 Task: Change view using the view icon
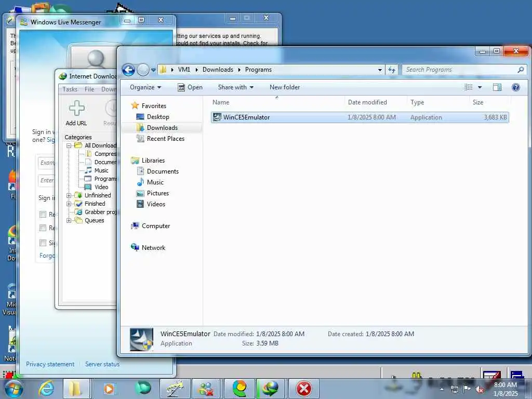pyautogui.click(x=468, y=87)
